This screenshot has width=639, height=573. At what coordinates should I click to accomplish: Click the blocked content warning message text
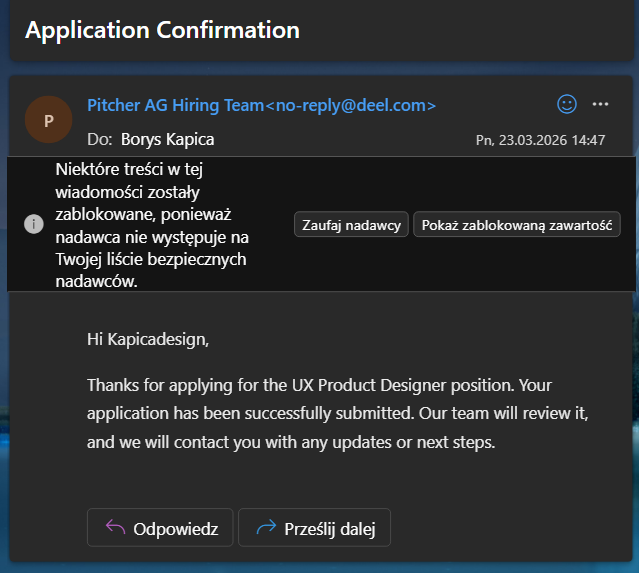pos(152,224)
